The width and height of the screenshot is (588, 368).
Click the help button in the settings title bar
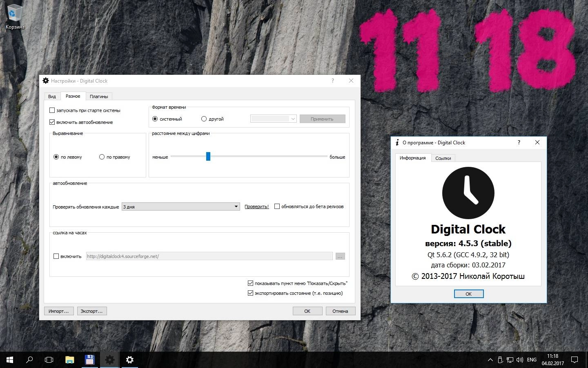click(332, 81)
